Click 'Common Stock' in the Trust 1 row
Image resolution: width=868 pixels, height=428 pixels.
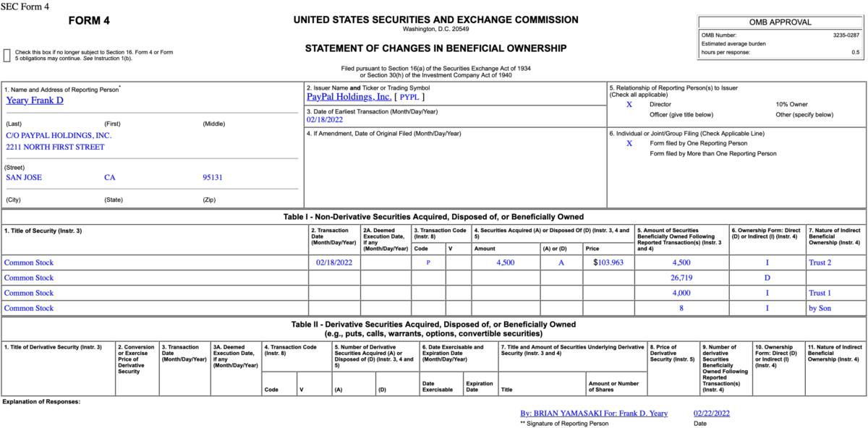click(29, 293)
